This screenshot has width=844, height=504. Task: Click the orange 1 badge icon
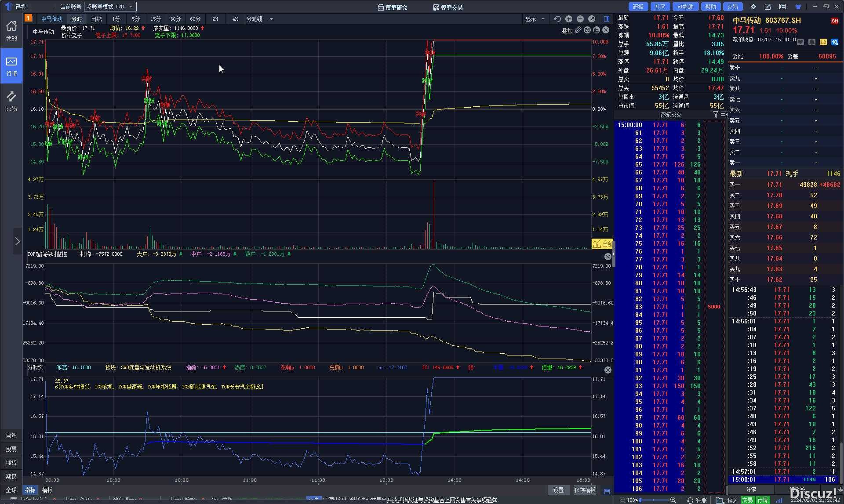click(x=28, y=18)
